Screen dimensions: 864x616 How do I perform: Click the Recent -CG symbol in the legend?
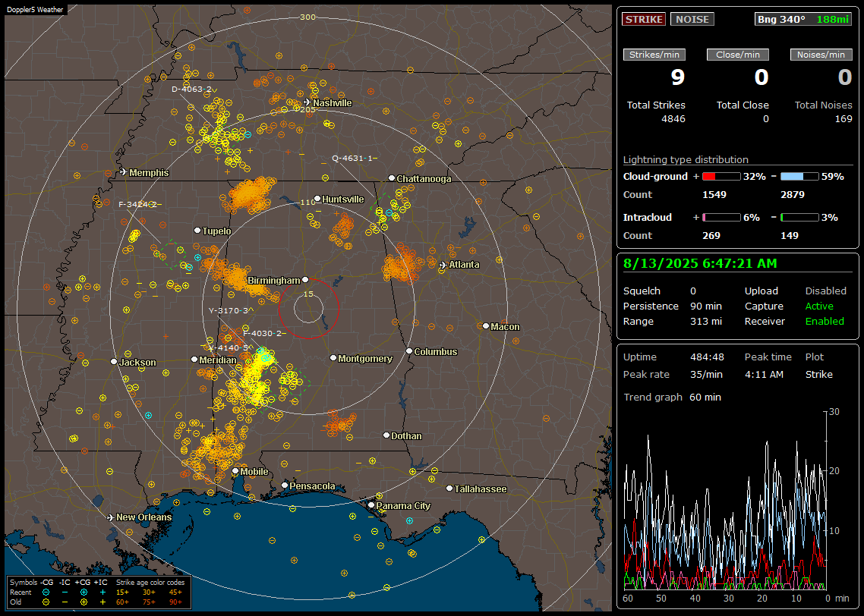(x=46, y=592)
